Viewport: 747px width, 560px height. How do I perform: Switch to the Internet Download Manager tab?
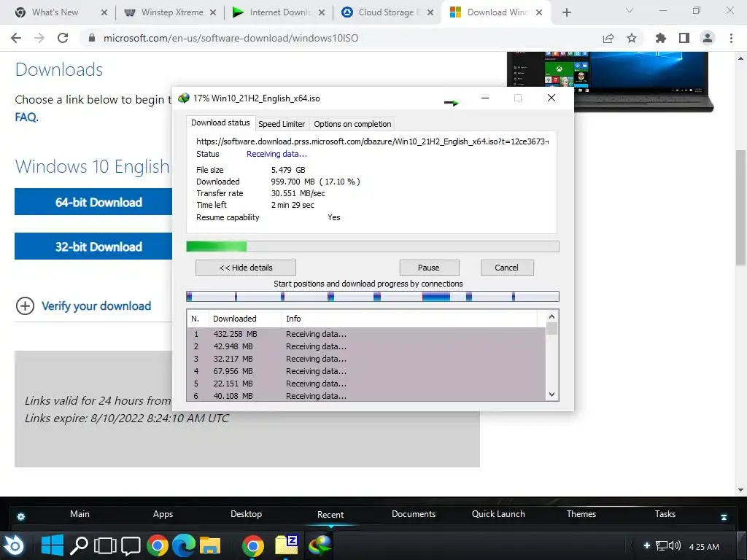click(x=280, y=12)
